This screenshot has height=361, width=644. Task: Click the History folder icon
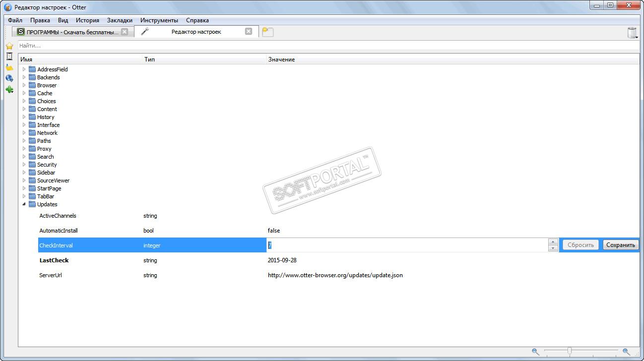coord(32,117)
